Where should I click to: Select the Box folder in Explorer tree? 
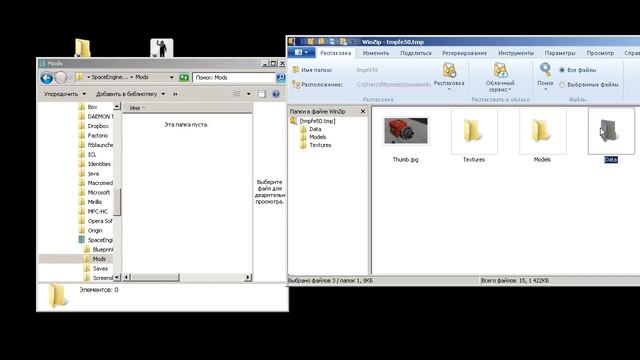click(92, 107)
